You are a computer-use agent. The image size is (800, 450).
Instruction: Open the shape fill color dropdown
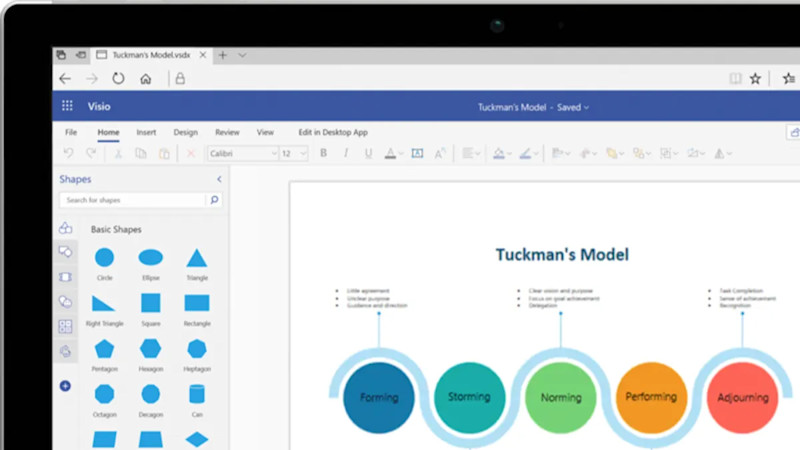(509, 154)
